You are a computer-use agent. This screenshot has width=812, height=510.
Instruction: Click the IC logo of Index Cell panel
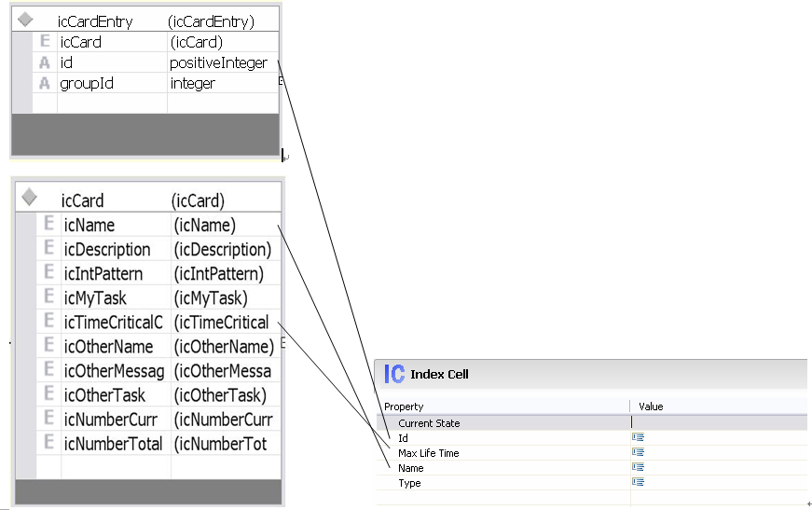394,374
